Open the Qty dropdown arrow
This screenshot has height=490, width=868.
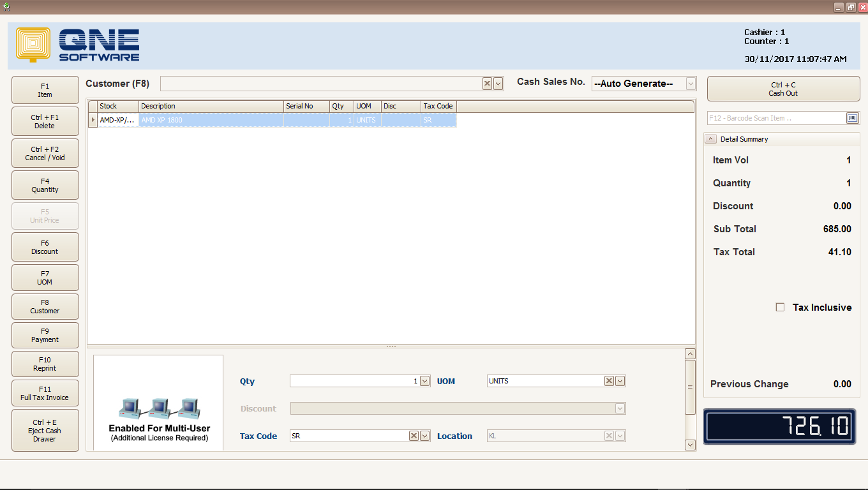click(x=425, y=381)
